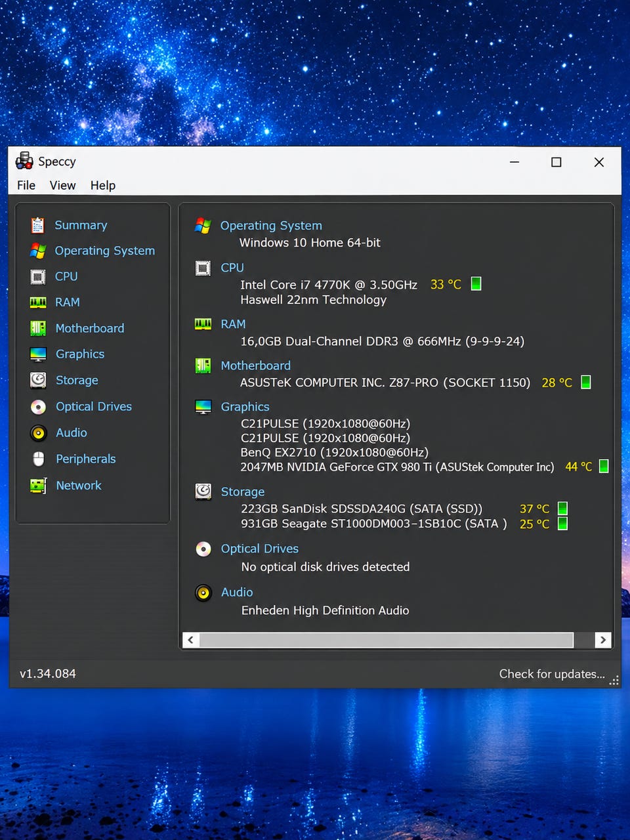The height and width of the screenshot is (840, 630).
Task: Click the Network card icon in sidebar
Action: (38, 486)
